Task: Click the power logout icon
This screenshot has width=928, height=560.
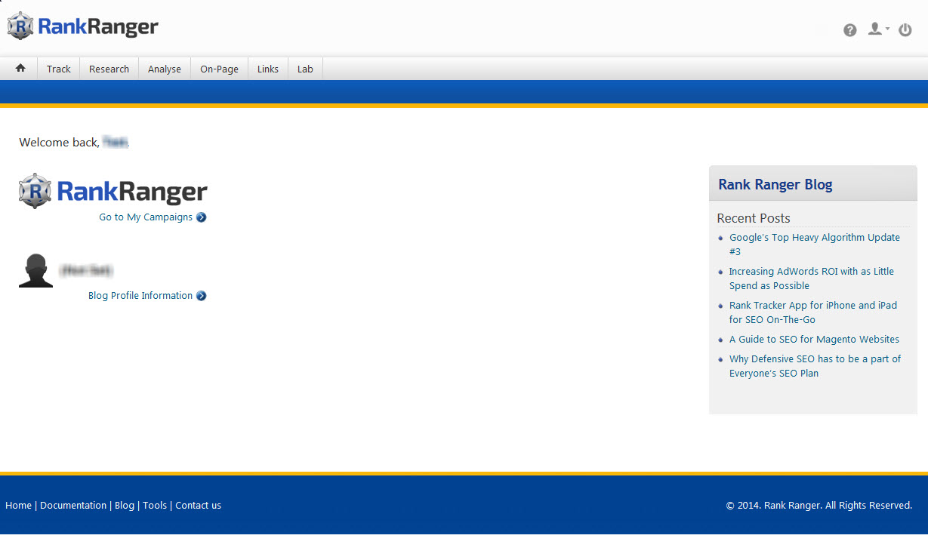Action: 905,30
